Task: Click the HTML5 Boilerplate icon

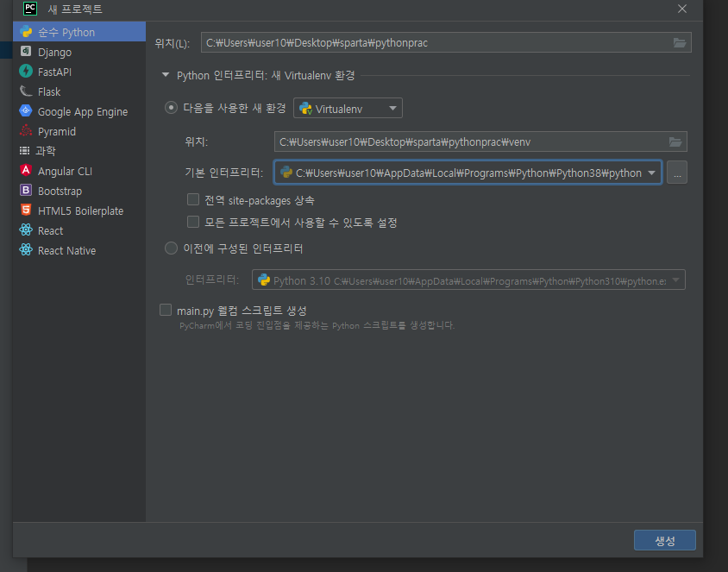Action: pyautogui.click(x=26, y=211)
